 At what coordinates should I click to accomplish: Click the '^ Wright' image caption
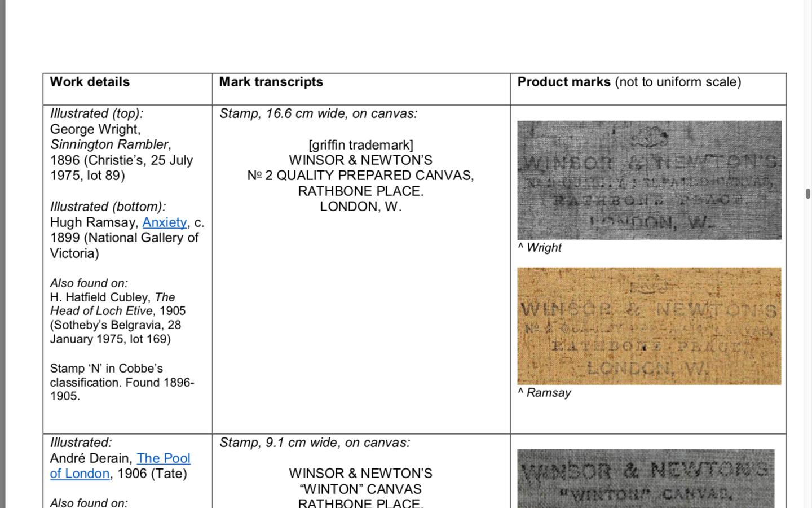point(540,248)
